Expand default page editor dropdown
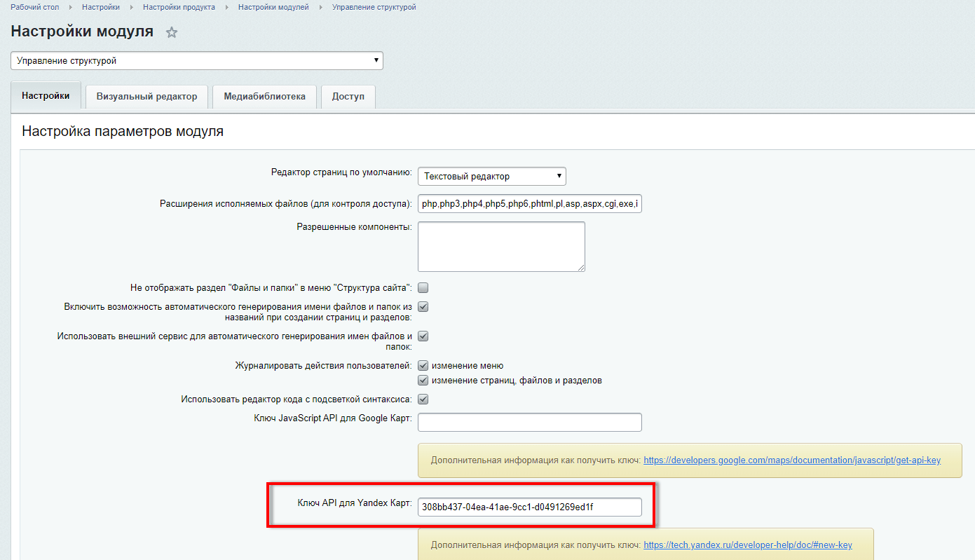The image size is (975, 560). click(x=491, y=176)
